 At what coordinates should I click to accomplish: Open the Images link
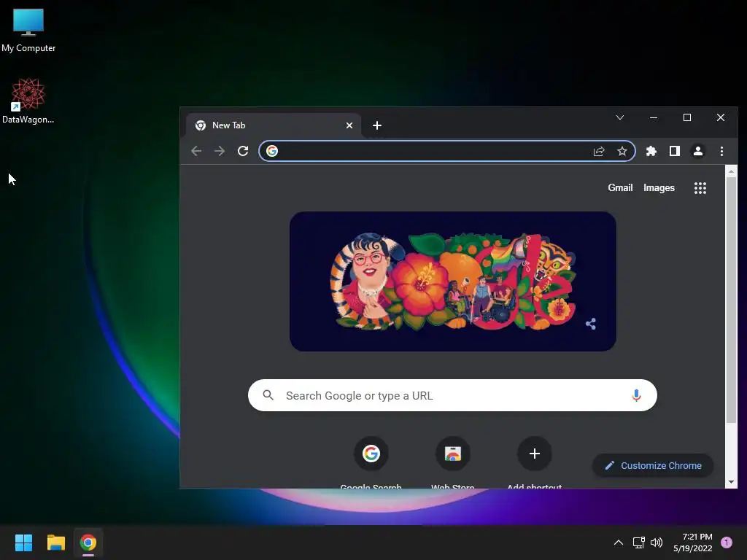pos(659,187)
